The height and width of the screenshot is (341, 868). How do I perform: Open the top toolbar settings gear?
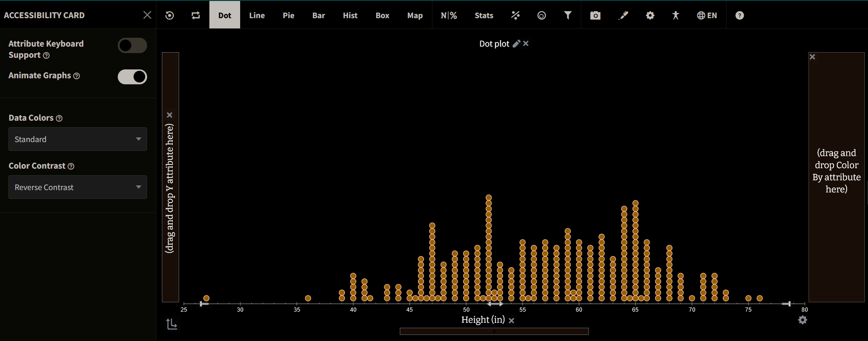click(x=650, y=15)
